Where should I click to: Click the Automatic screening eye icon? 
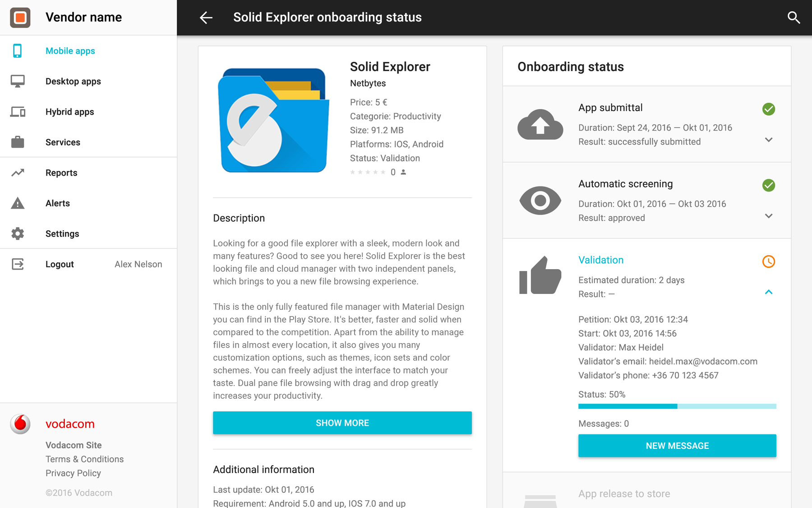[x=540, y=200]
